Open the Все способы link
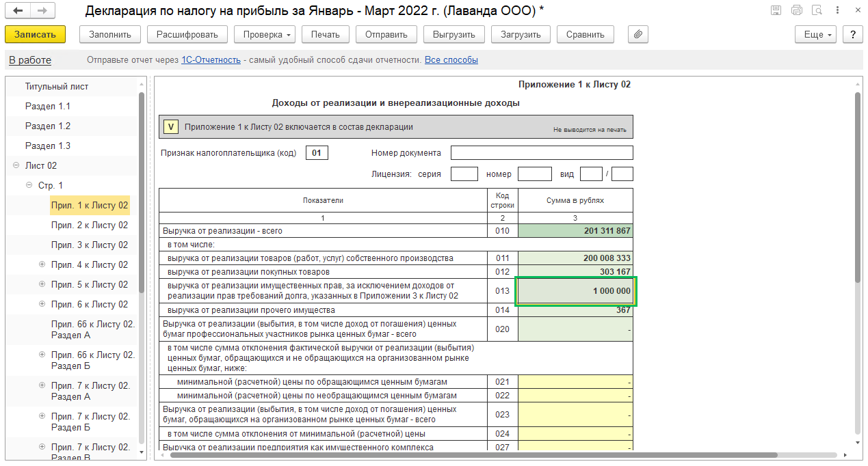The image size is (868, 466). (x=451, y=60)
